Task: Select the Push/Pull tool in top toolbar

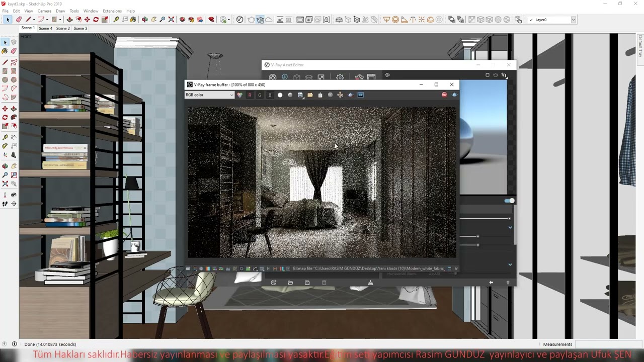Action: pos(69,20)
